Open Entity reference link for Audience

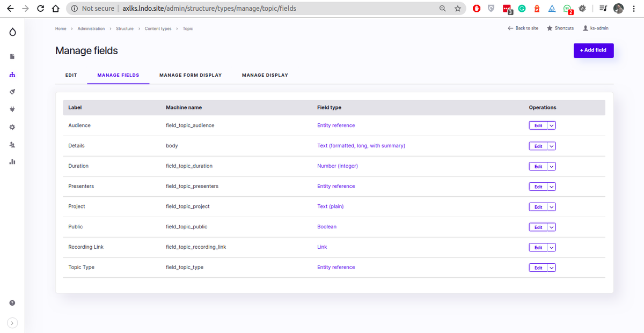(x=336, y=125)
